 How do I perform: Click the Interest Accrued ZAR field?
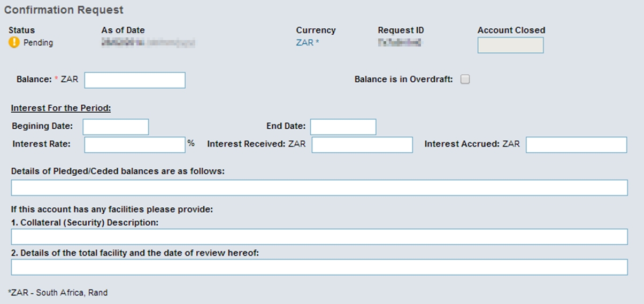[577, 145]
